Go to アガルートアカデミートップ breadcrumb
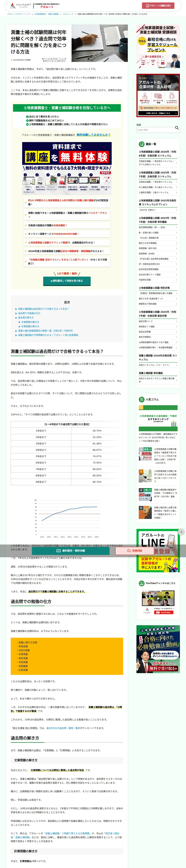This screenshot has height=868, width=186. point(19,14)
